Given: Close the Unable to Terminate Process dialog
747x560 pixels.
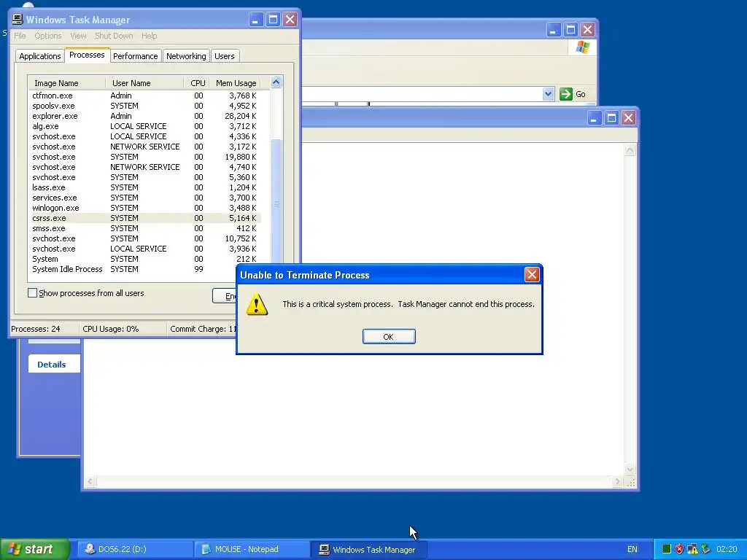Looking at the screenshot, I should pos(532,274).
